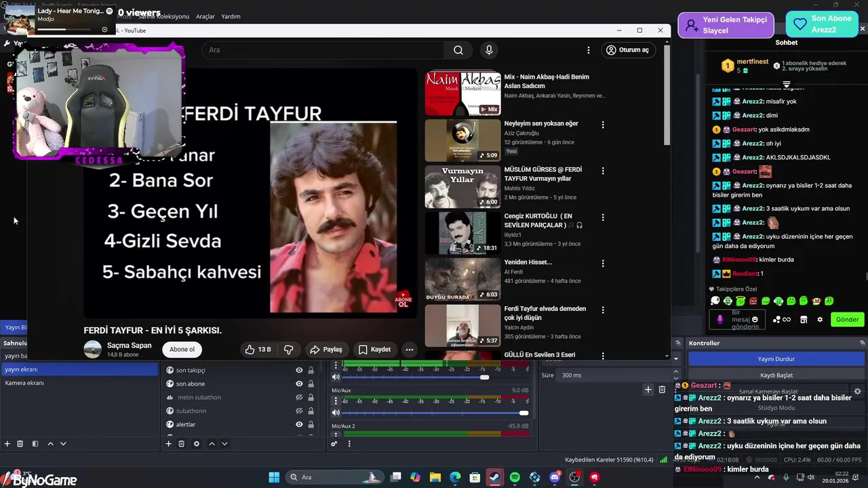Open File Explorer from taskbar

click(435, 477)
